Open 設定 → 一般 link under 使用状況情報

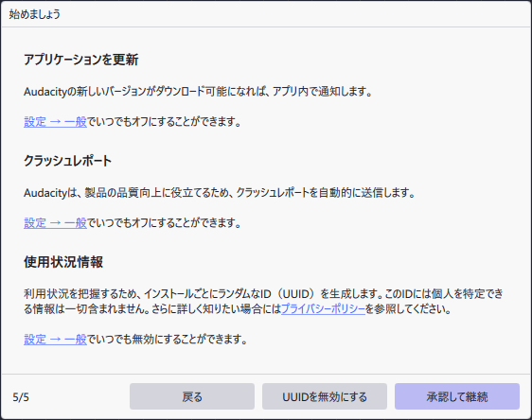55,339
